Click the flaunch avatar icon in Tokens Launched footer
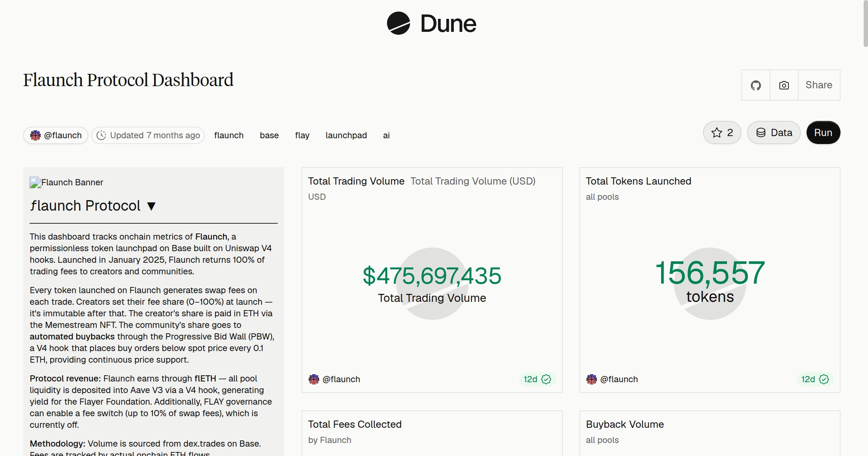This screenshot has height=456, width=868. tap(591, 379)
